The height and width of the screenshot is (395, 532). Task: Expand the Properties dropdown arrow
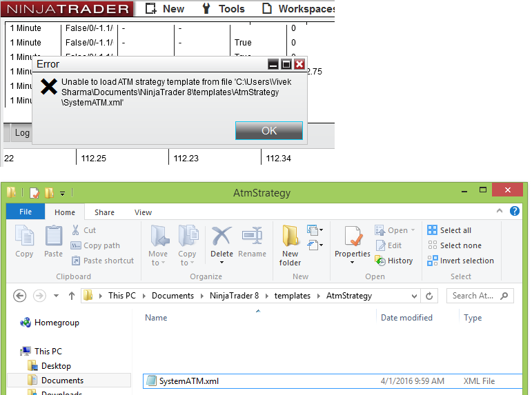[x=352, y=263]
